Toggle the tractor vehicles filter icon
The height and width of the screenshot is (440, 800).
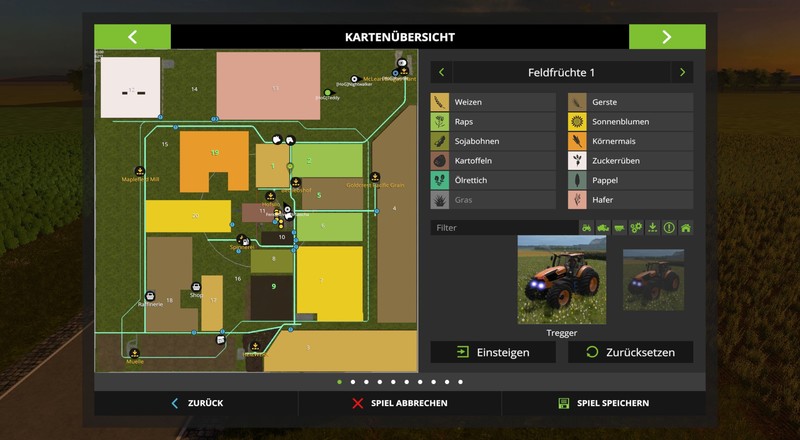click(587, 228)
